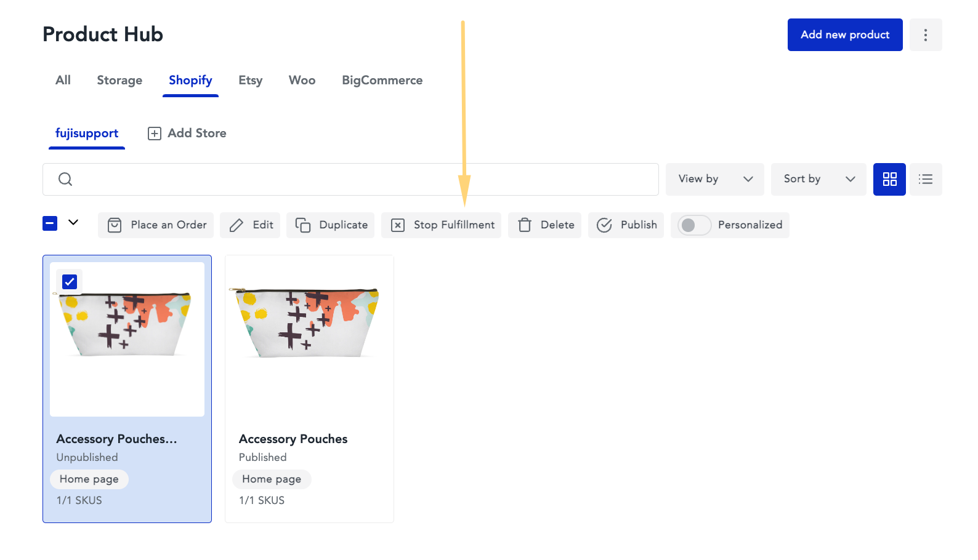Click the Delete label in toolbar
978x560 pixels.
[x=557, y=225]
